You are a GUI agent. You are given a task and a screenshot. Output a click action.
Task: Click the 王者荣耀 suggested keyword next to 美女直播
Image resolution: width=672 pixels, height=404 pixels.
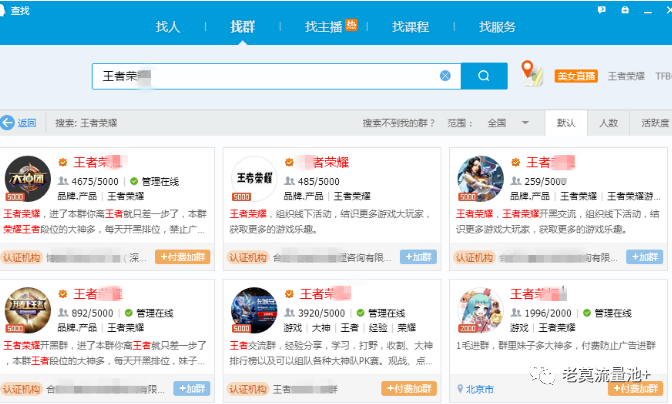pos(626,76)
